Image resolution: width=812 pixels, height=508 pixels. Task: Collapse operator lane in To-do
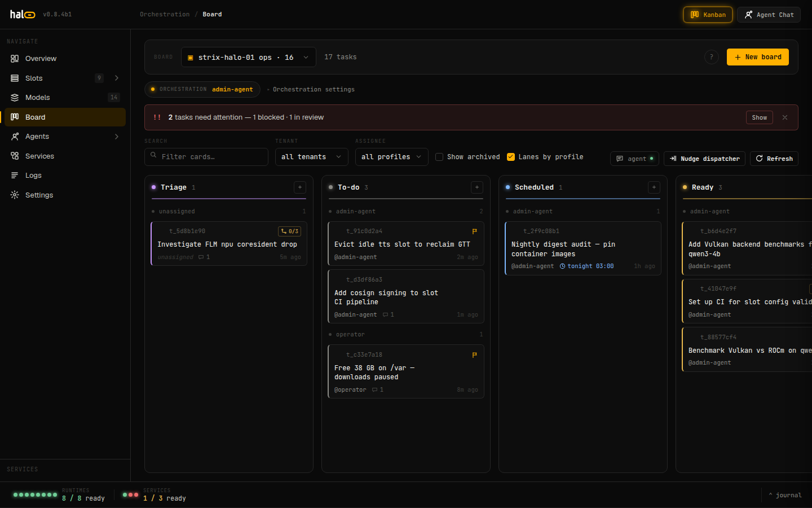click(x=406, y=335)
